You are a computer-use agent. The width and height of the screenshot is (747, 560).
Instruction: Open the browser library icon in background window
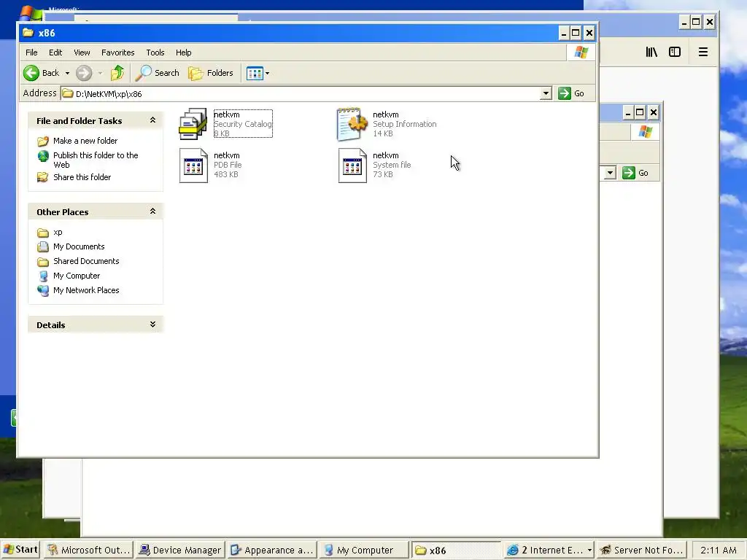pyautogui.click(x=651, y=52)
